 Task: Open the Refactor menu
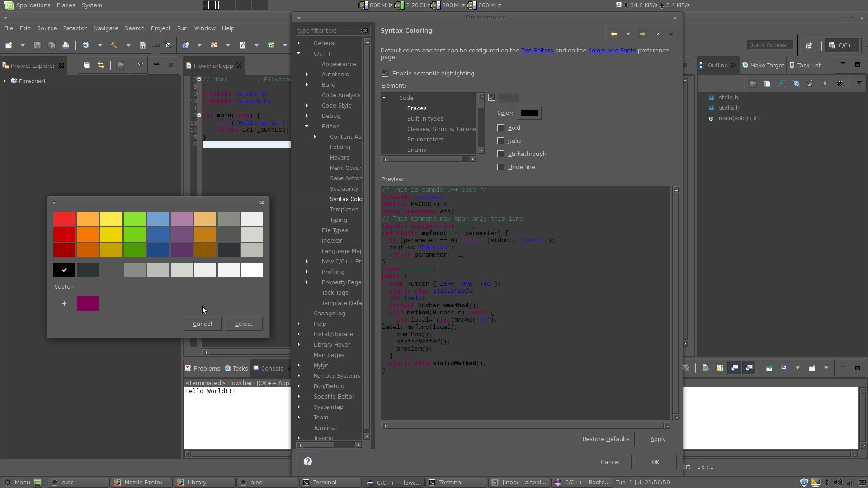[x=75, y=28]
